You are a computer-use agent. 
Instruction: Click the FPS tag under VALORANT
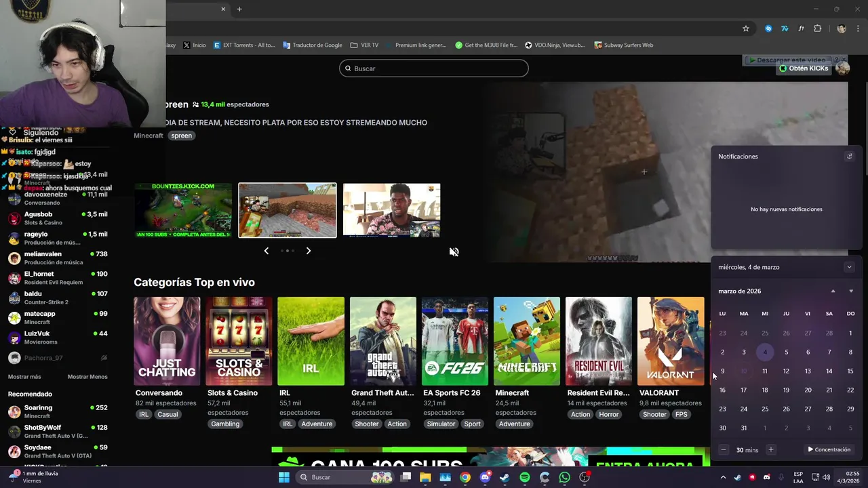(682, 414)
